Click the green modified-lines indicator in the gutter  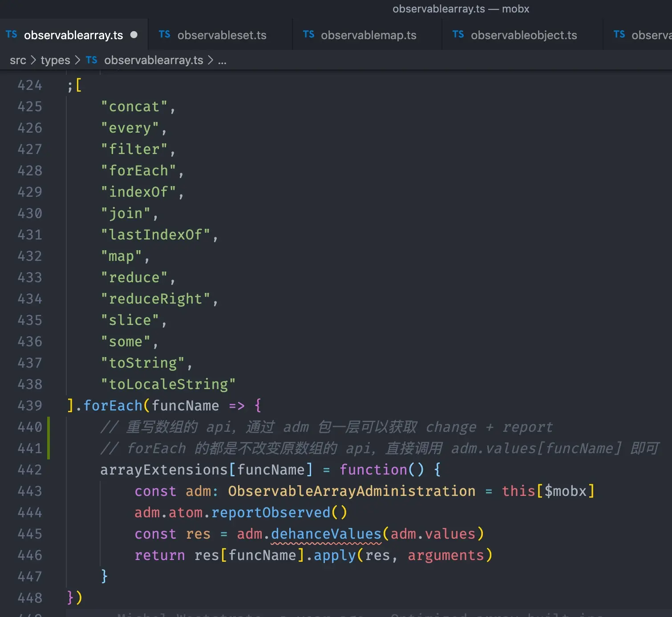tap(49, 438)
